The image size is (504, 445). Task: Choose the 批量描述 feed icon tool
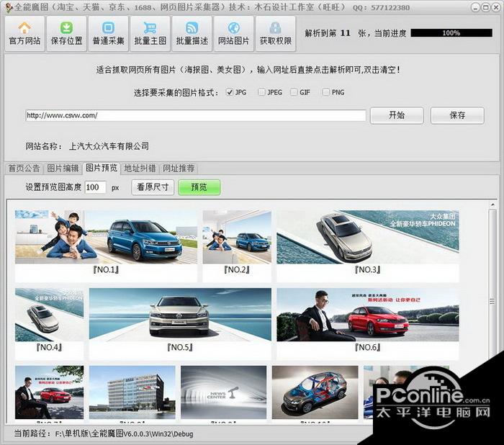point(192,34)
